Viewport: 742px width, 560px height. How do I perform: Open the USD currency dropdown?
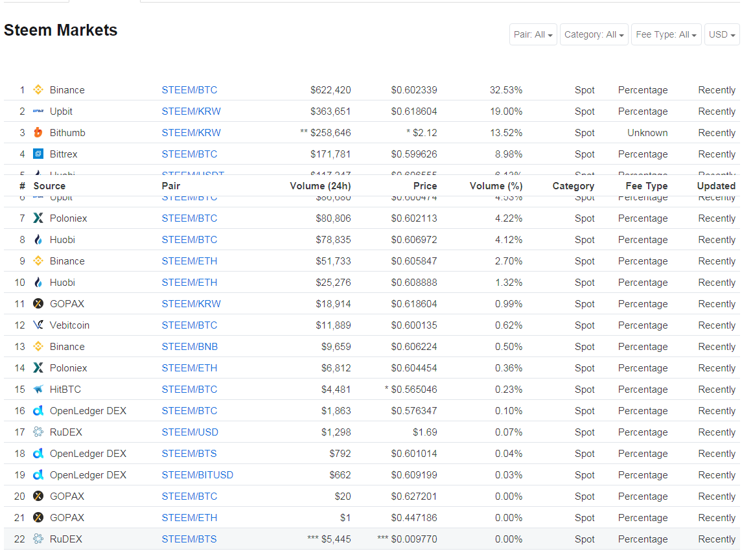click(x=722, y=34)
